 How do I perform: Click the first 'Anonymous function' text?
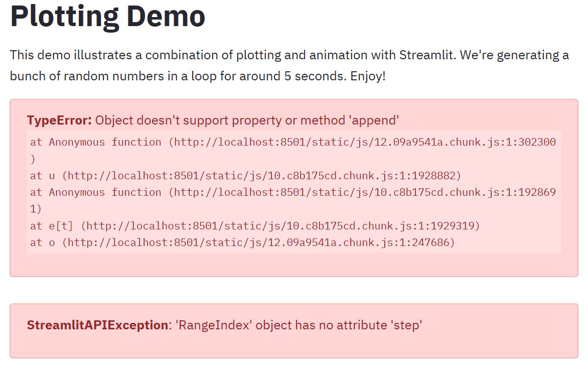pos(105,142)
